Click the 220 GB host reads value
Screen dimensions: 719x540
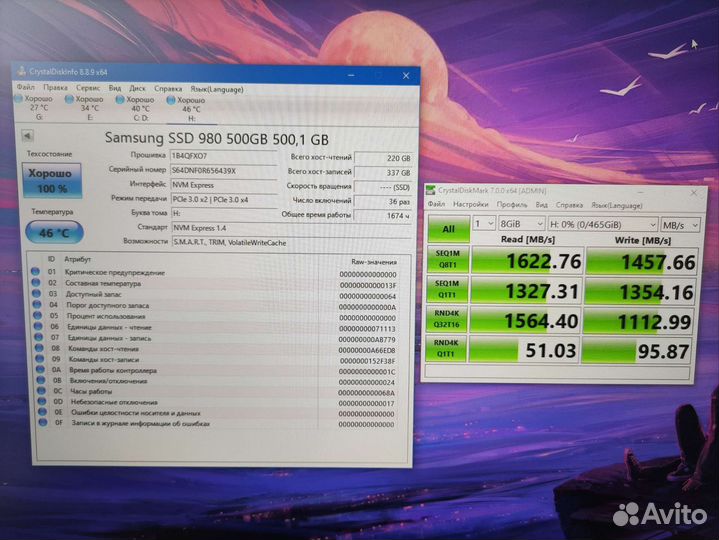point(383,158)
